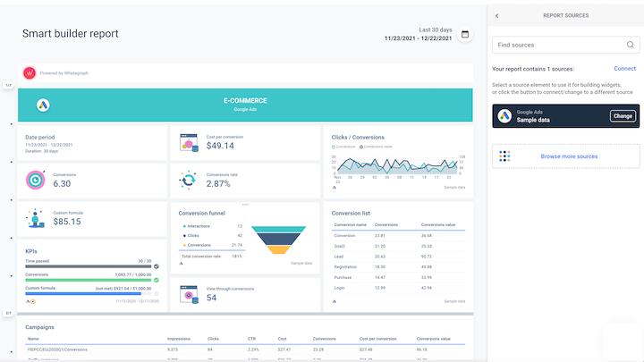Image resolution: width=644 pixels, height=362 pixels.
Task: Click the Connect link
Action: pyautogui.click(x=624, y=69)
